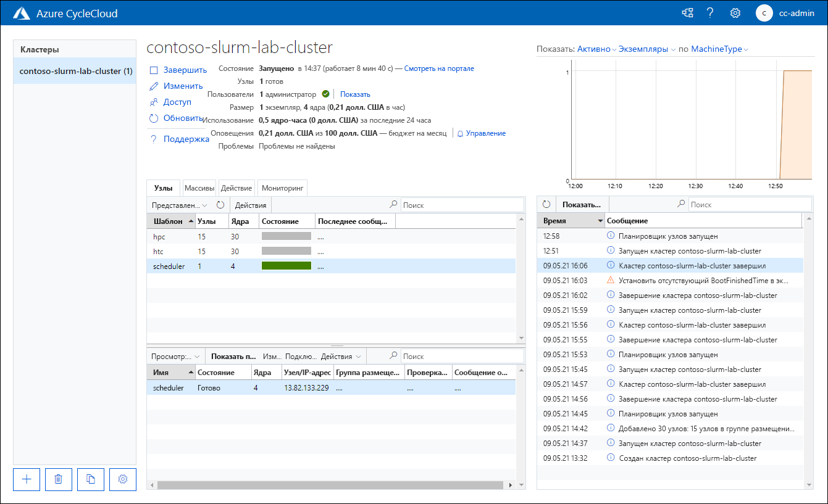Click Завершить to terminate the cluster
The image size is (828, 504).
point(185,70)
